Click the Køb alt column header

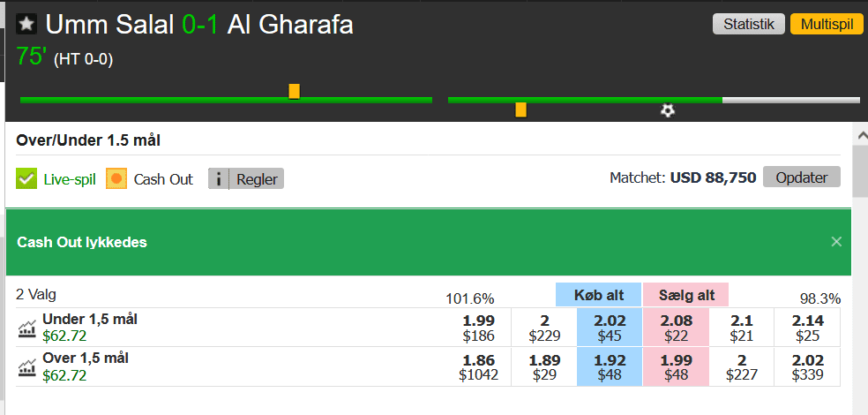click(x=598, y=295)
